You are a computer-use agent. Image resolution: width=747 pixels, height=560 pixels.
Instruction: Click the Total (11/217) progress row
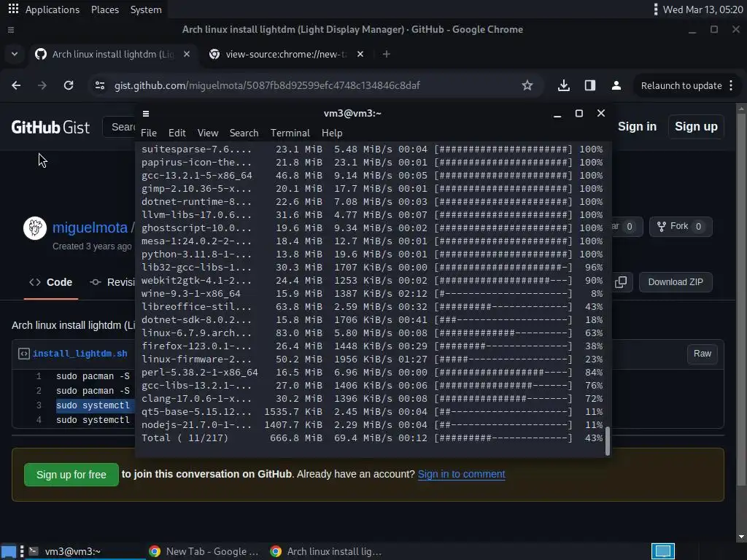click(x=371, y=438)
